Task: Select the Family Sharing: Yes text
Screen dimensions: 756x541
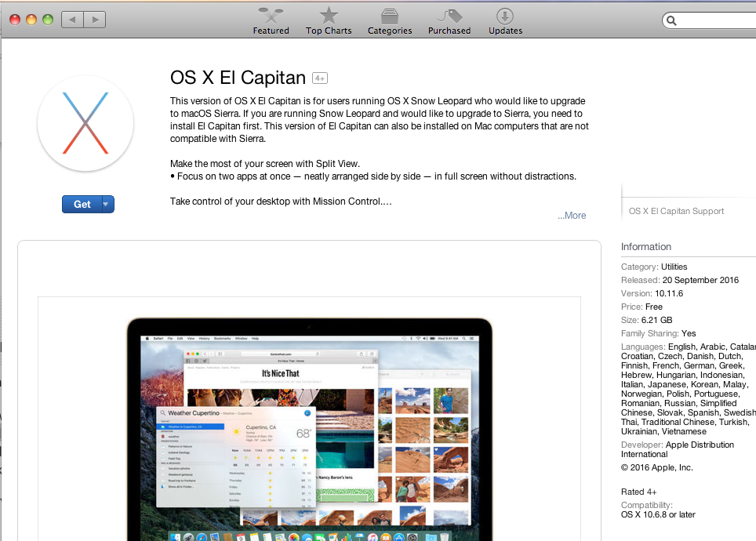Action: 659,334
